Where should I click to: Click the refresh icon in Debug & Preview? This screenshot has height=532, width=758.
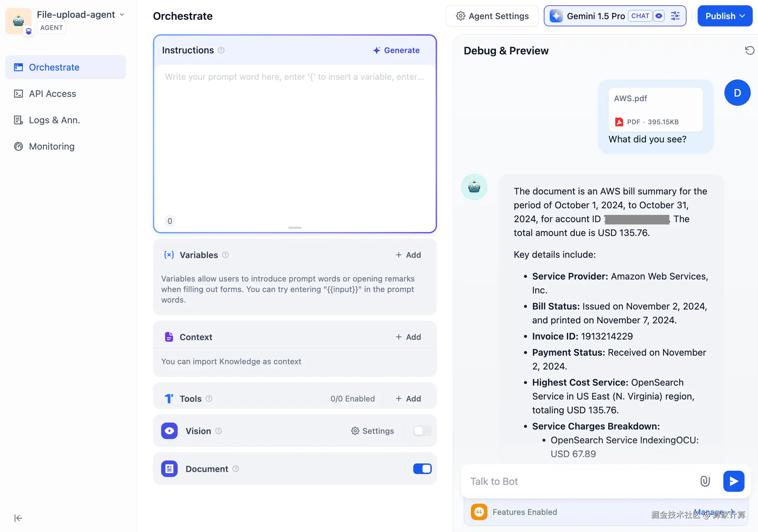coord(749,50)
